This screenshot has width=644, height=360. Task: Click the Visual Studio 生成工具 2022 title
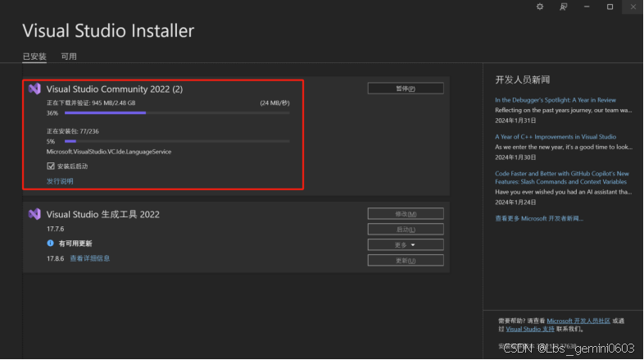coord(102,215)
